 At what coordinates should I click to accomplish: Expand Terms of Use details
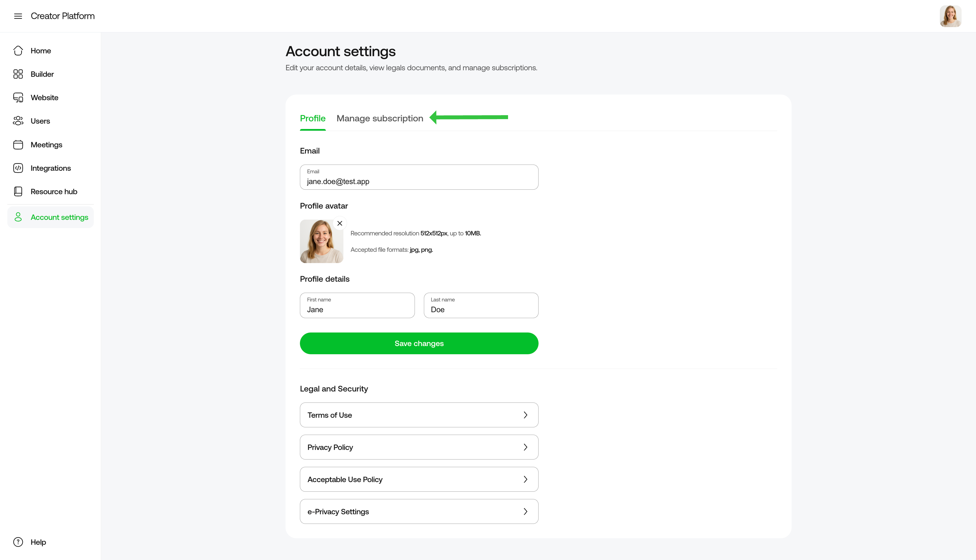526,415
